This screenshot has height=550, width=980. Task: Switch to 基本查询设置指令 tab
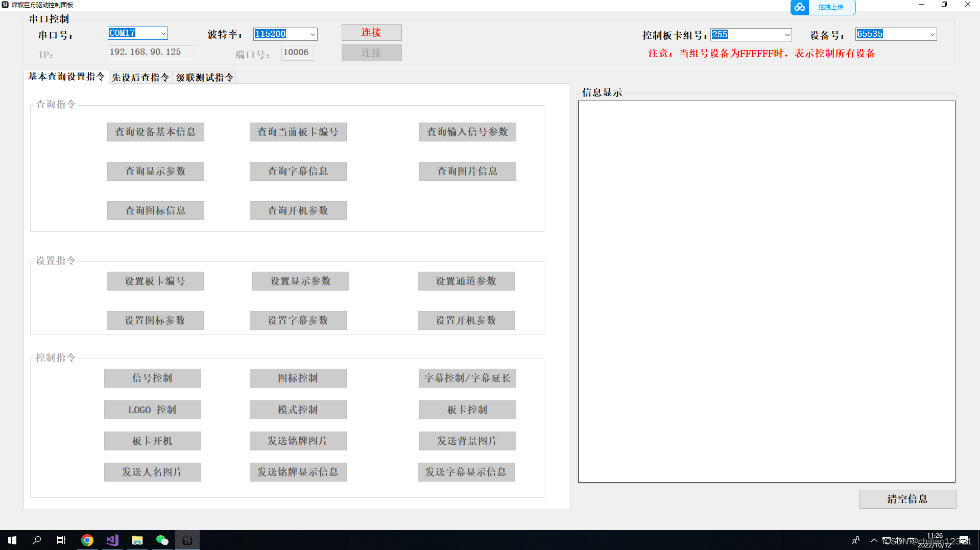(66, 77)
